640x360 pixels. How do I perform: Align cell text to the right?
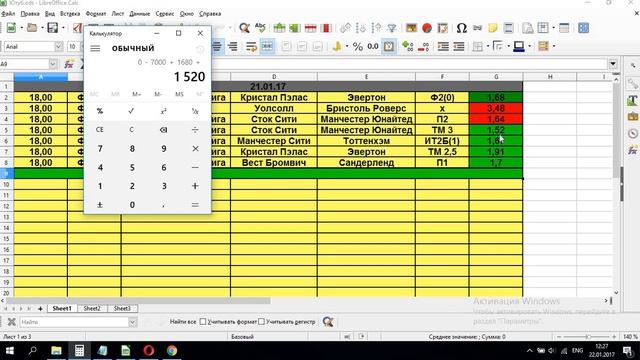[x=233, y=47]
